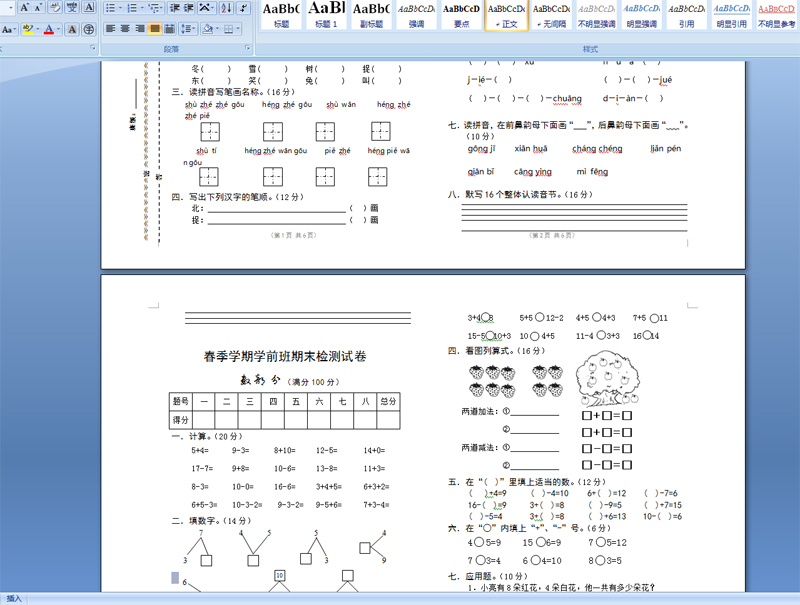Click the heading 一、计算。(20分)
Image resolution: width=800 pixels, height=605 pixels.
(x=207, y=436)
